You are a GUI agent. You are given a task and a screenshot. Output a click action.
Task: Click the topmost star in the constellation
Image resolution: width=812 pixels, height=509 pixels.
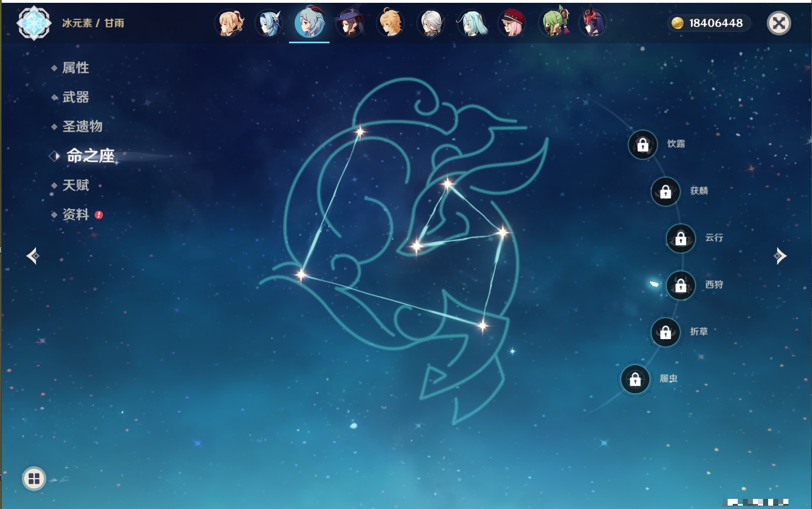coord(359,132)
